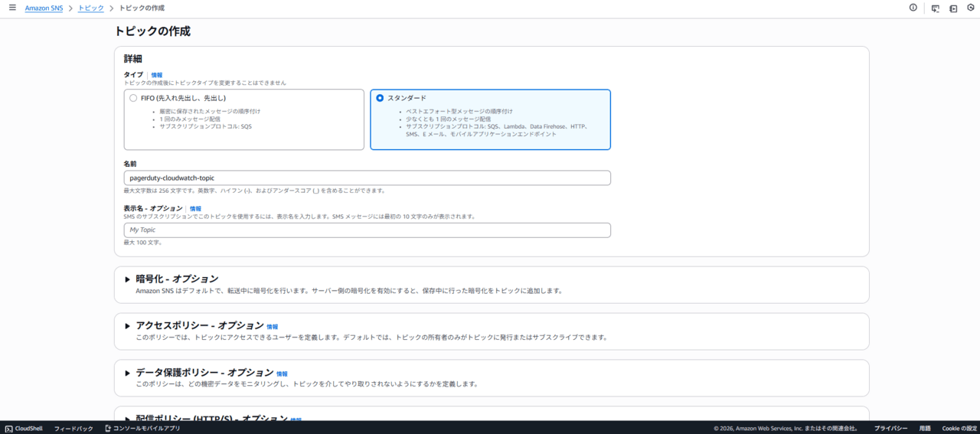Open the Console Mobile App footer link

[x=142, y=429]
